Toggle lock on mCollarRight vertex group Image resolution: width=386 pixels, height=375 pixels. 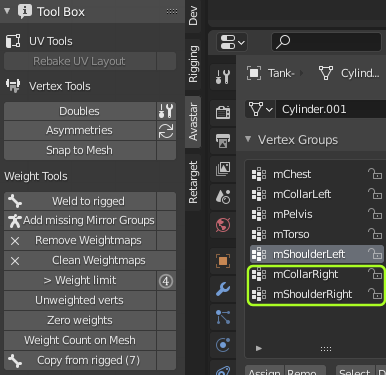[x=375, y=274]
